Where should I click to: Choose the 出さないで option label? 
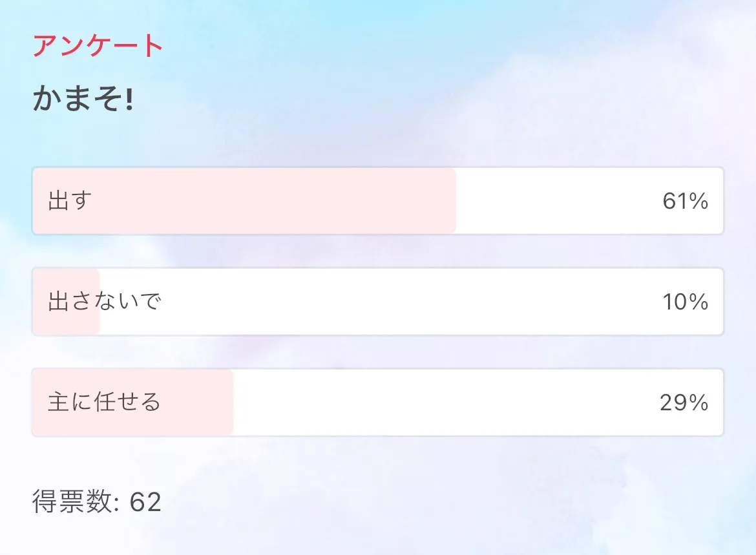point(104,302)
